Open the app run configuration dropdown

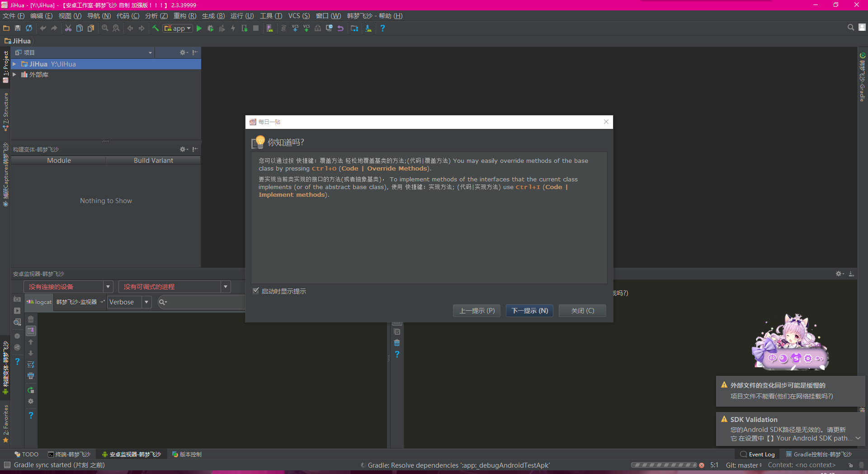pos(178,28)
